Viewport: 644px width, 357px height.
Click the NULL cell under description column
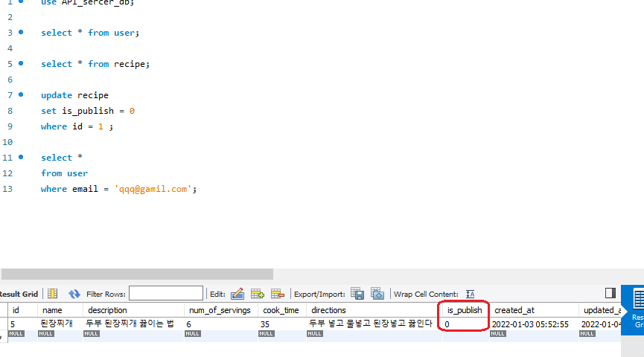(x=91, y=334)
